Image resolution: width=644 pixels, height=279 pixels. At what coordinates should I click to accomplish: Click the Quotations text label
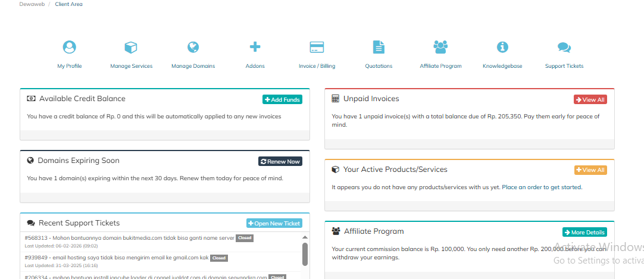pyautogui.click(x=379, y=66)
